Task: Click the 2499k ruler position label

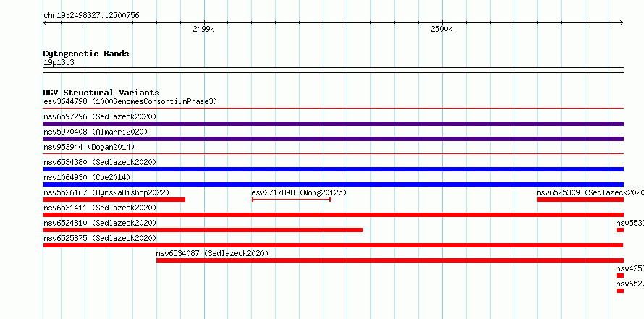Action: 203,30
